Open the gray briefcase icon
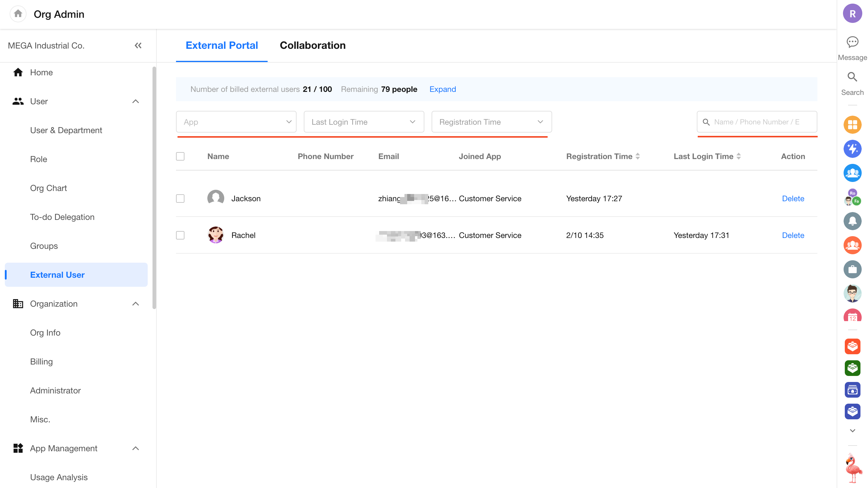This screenshot has height=488, width=868. click(852, 269)
